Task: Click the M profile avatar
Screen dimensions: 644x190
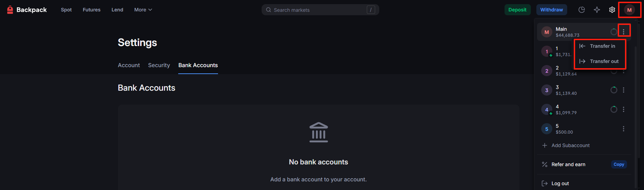Action: [x=629, y=10]
